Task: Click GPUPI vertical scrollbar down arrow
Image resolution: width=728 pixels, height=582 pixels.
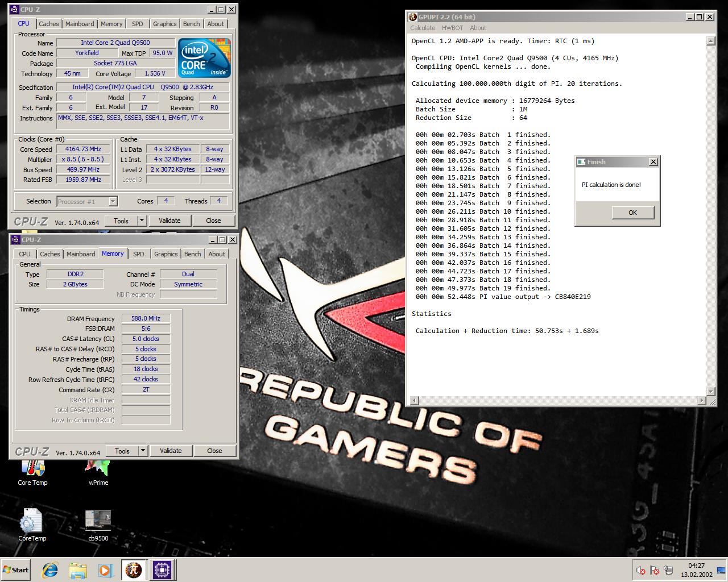Action: (711, 392)
